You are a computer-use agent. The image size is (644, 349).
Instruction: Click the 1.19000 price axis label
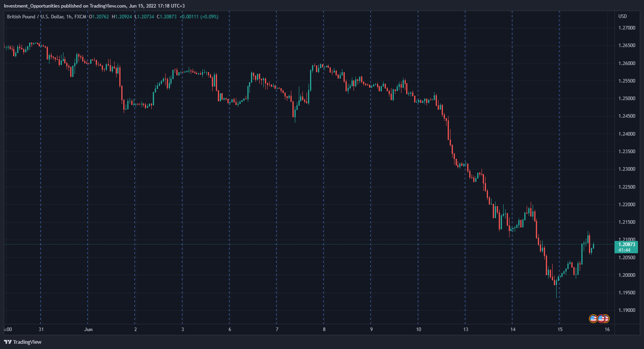[627, 310]
